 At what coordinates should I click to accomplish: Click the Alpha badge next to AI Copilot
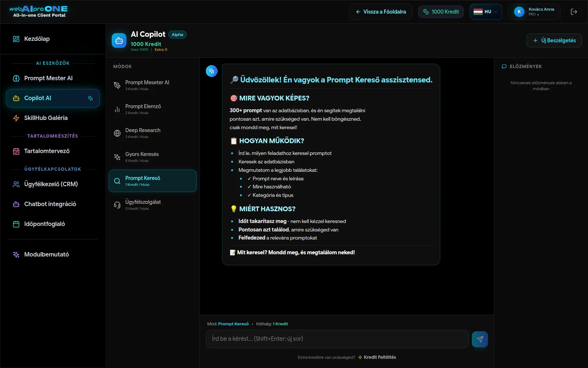point(178,35)
